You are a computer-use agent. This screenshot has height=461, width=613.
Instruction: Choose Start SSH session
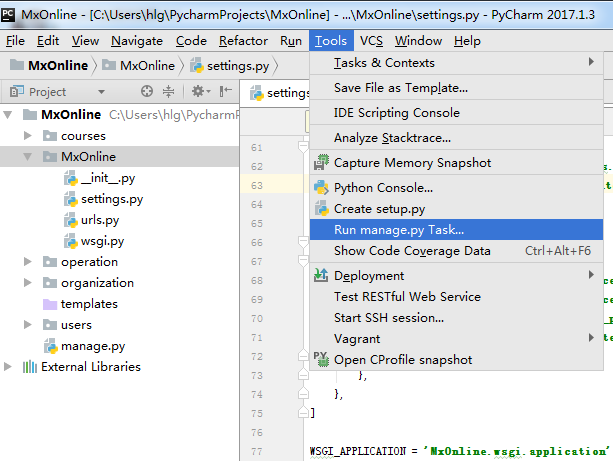click(x=456, y=317)
